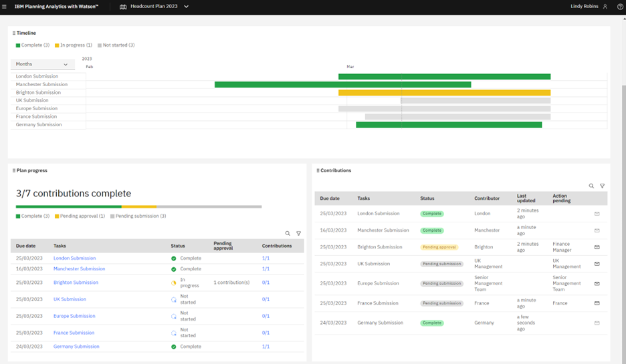Click green complete status icon for Germany Submission
The height and width of the screenshot is (364, 626).
(174, 347)
